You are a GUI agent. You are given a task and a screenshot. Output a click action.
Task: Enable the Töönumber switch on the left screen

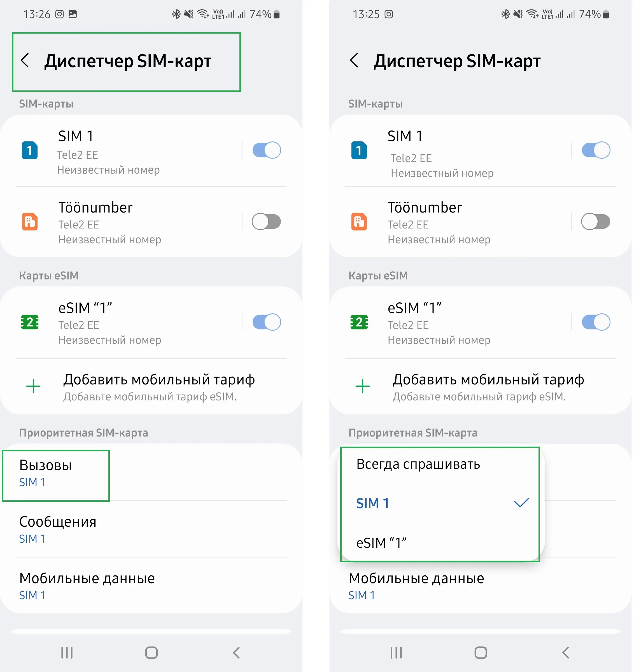tap(267, 221)
